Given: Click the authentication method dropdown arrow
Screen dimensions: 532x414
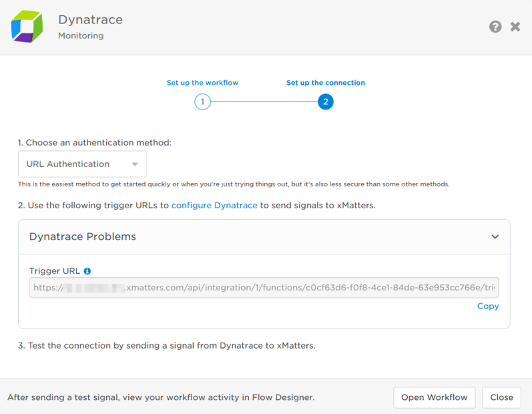Looking at the screenshot, I should (x=135, y=164).
